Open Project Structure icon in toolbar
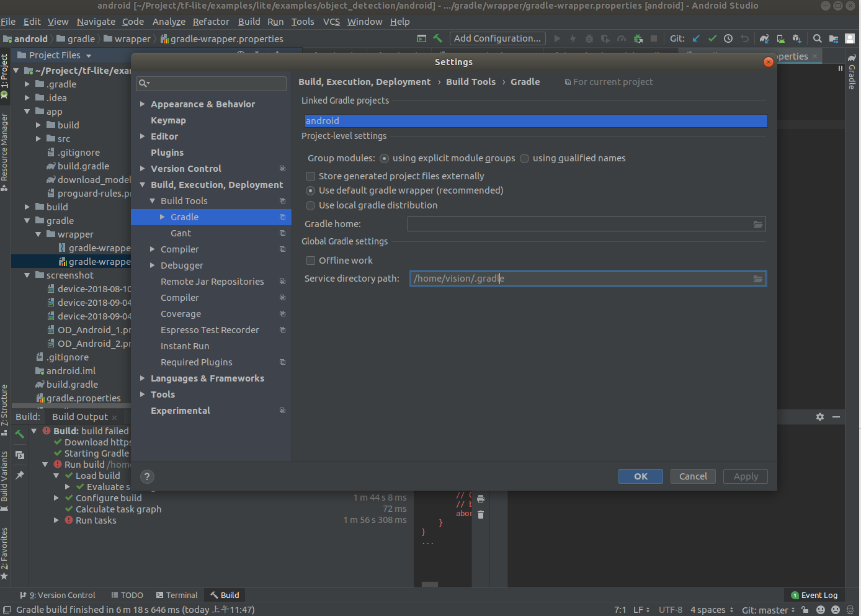The width and height of the screenshot is (861, 616). (834, 38)
